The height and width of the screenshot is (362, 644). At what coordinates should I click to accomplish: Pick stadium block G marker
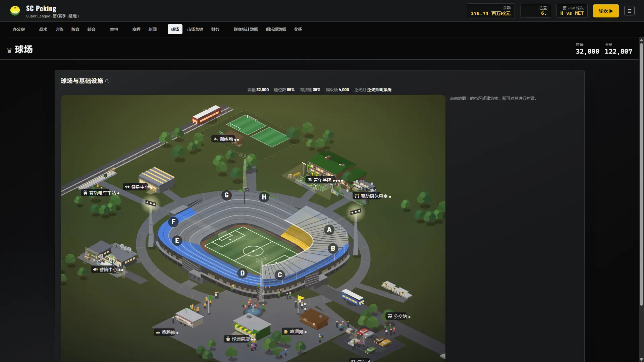click(226, 195)
